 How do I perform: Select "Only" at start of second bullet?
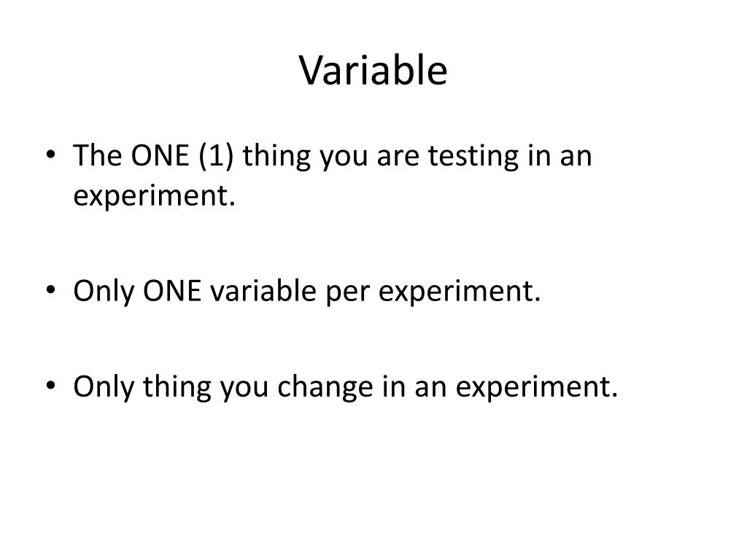(x=104, y=292)
